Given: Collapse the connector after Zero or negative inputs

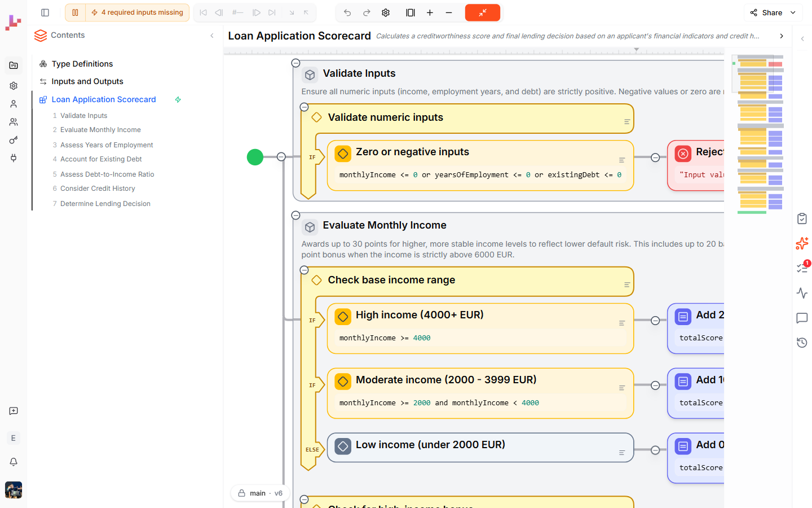Looking at the screenshot, I should [x=655, y=157].
